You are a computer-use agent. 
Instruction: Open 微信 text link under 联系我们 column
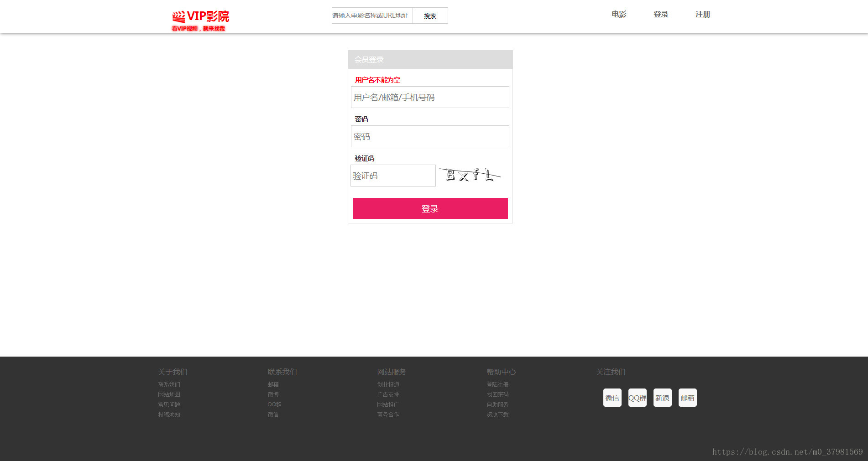273,414
